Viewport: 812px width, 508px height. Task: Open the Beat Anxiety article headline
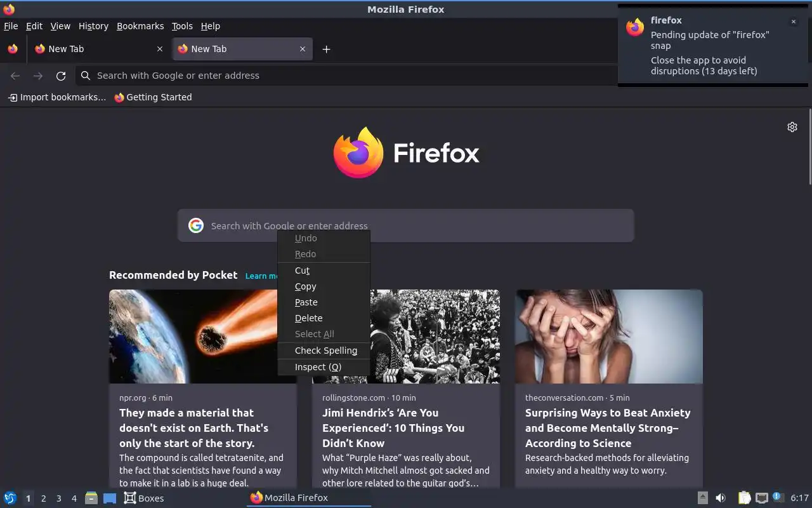point(608,428)
